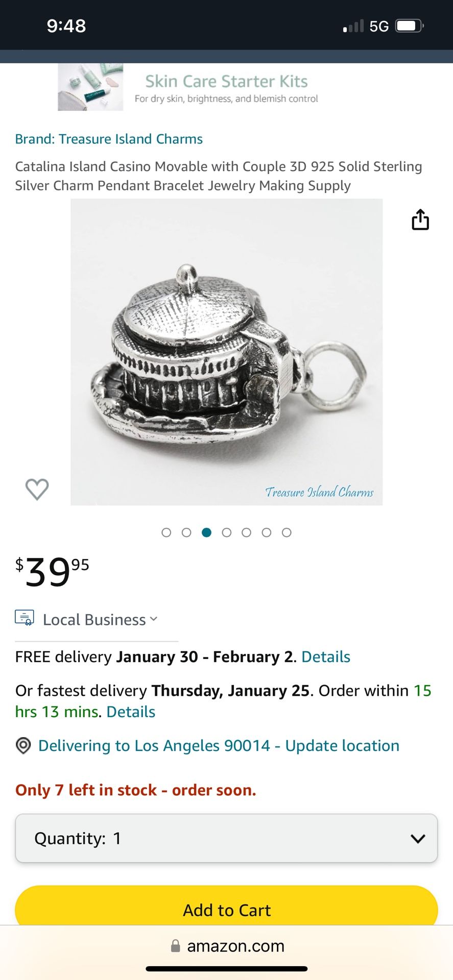
Task: Tap the silver casino charm product image
Action: coord(226,352)
